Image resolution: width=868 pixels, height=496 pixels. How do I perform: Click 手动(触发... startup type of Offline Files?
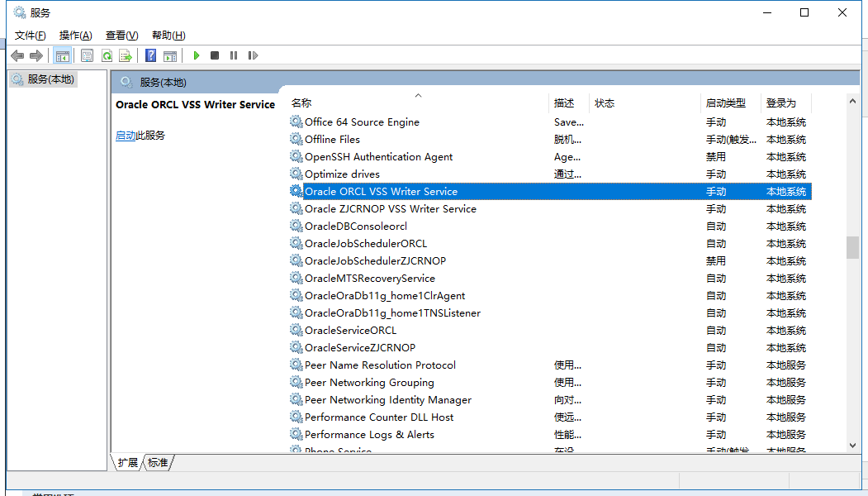pyautogui.click(x=731, y=140)
